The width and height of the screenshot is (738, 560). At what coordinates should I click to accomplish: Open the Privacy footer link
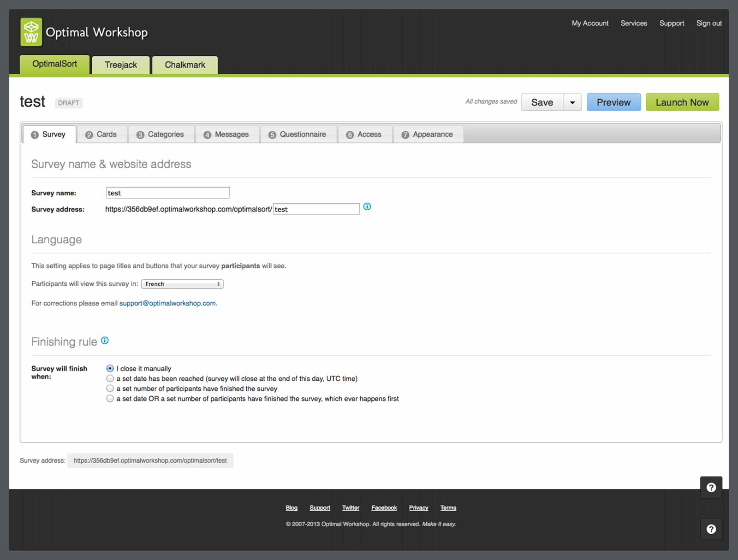click(418, 507)
